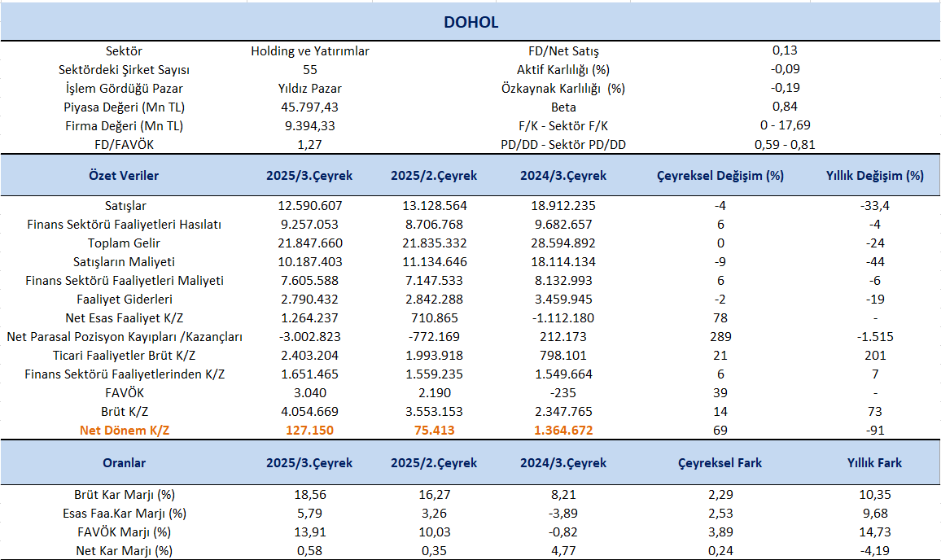941x560 pixels.
Task: Select the orange Net Dönem K/Z label
Action: 125,431
